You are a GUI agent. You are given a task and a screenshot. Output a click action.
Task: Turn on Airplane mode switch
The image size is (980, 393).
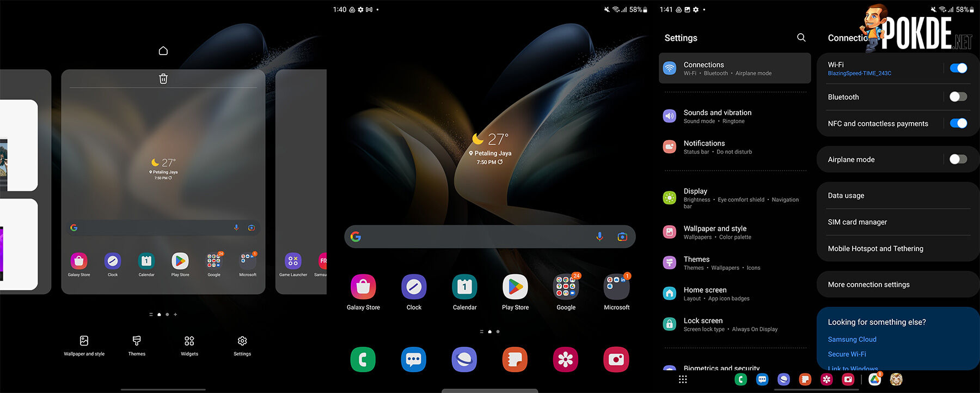(x=959, y=159)
